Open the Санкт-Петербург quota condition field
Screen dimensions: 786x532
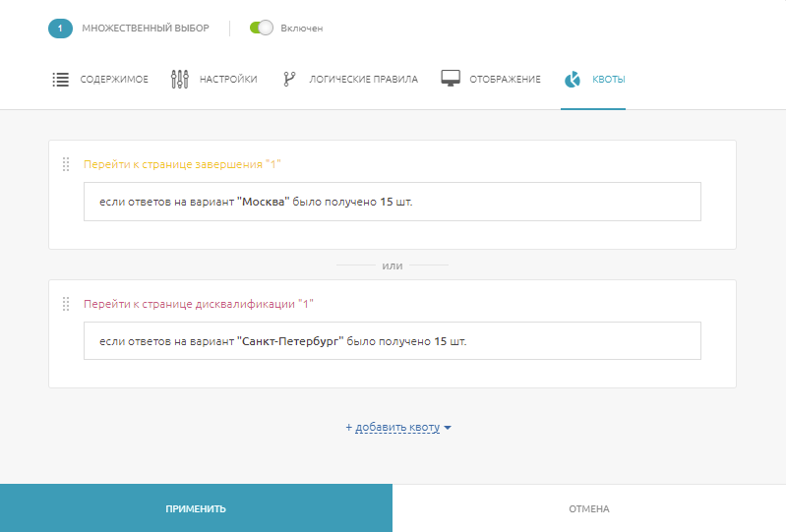tap(392, 340)
